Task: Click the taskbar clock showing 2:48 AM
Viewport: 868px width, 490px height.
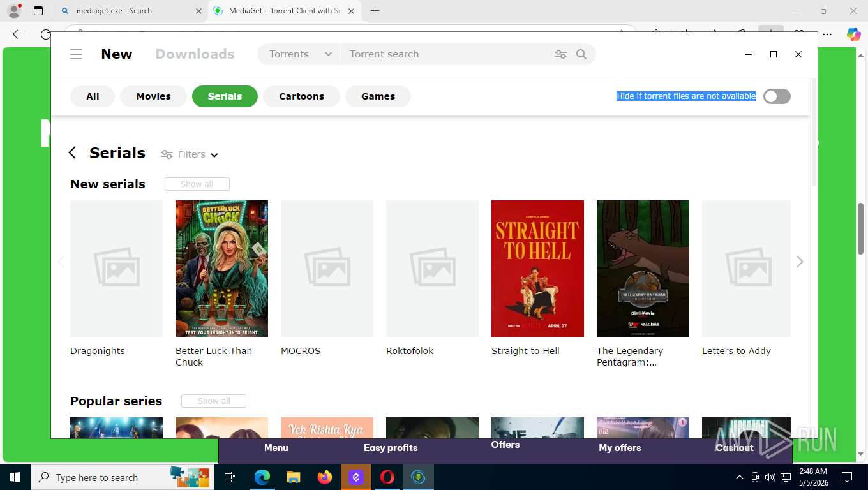Action: click(x=813, y=477)
